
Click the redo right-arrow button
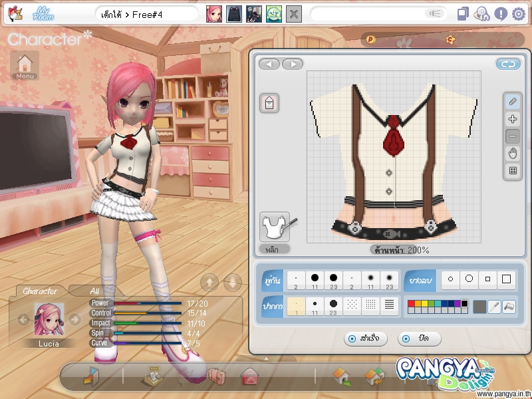click(293, 64)
